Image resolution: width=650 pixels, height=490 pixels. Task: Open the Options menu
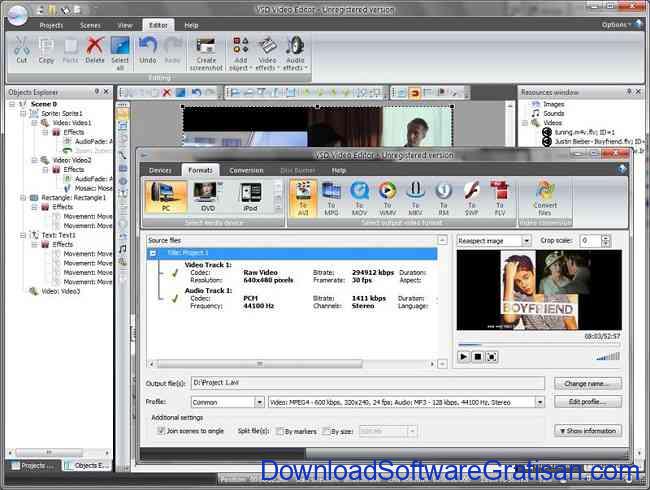coord(616,25)
